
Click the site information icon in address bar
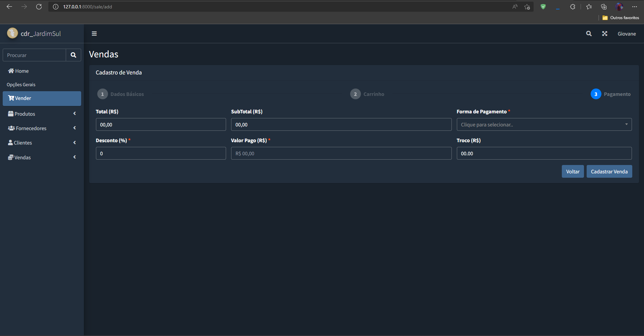[x=56, y=7]
